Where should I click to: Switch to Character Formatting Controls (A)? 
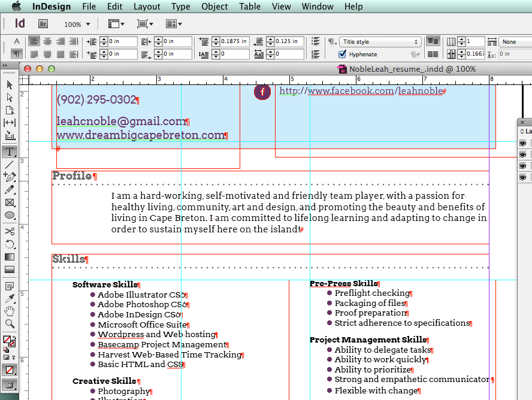(16, 41)
